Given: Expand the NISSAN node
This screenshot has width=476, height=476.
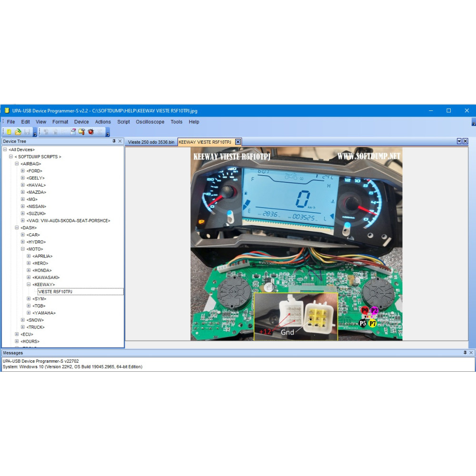Looking at the screenshot, I should click(x=23, y=206).
